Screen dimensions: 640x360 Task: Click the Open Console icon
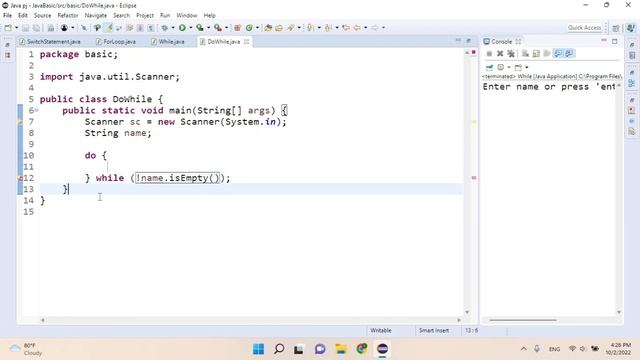[518, 67]
